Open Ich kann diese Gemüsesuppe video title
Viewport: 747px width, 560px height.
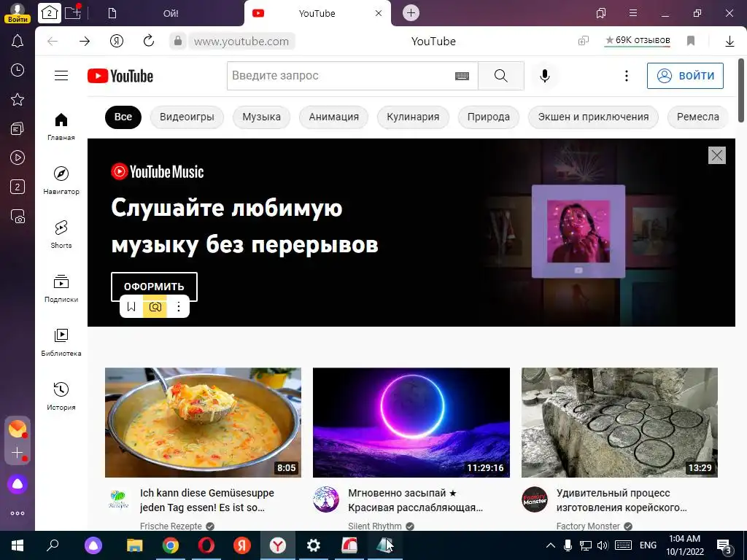click(x=206, y=500)
